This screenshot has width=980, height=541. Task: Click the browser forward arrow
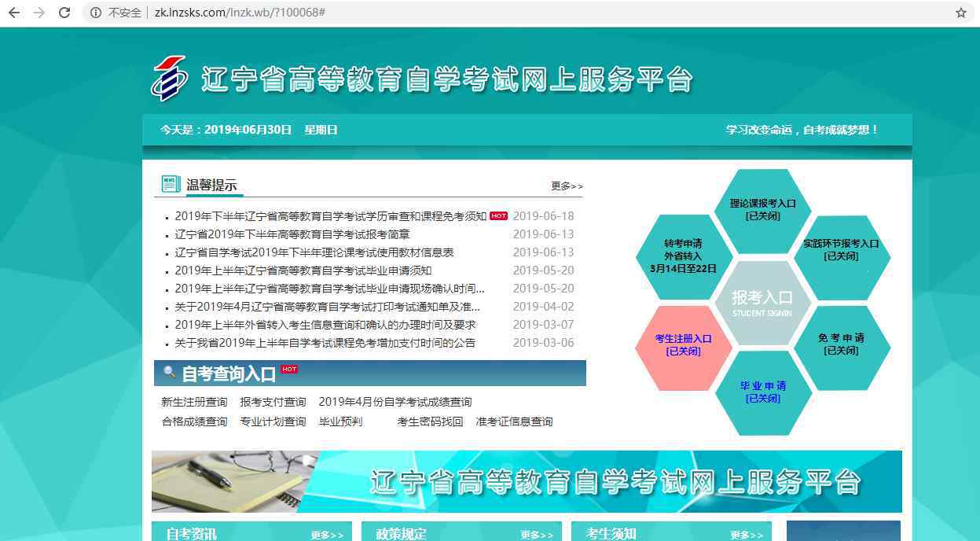coord(39,13)
